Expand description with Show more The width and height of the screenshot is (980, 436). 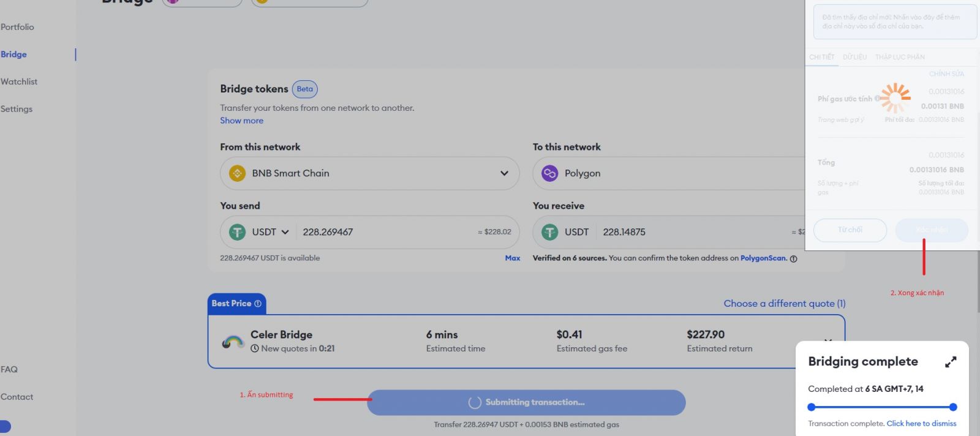point(242,121)
